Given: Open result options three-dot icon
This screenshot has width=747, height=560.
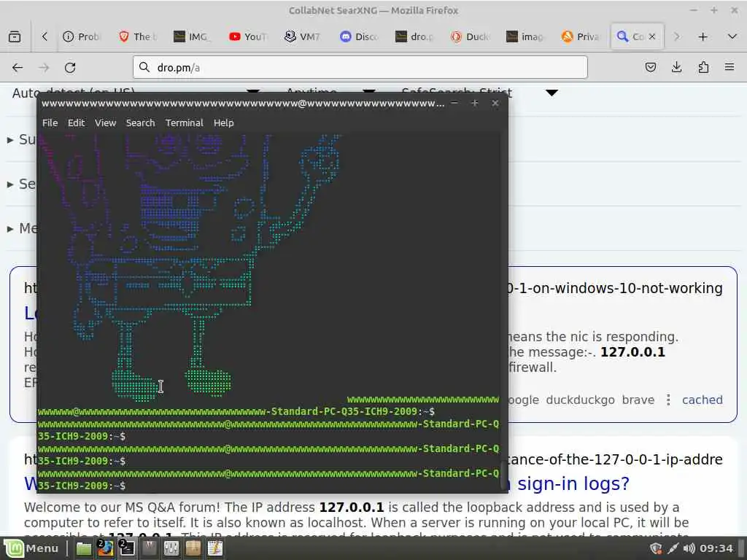Looking at the screenshot, I should tap(668, 400).
